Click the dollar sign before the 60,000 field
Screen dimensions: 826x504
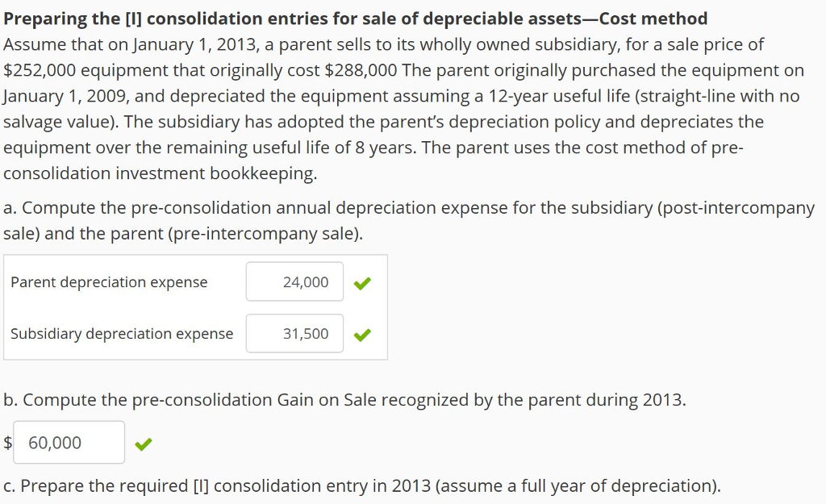(7, 442)
